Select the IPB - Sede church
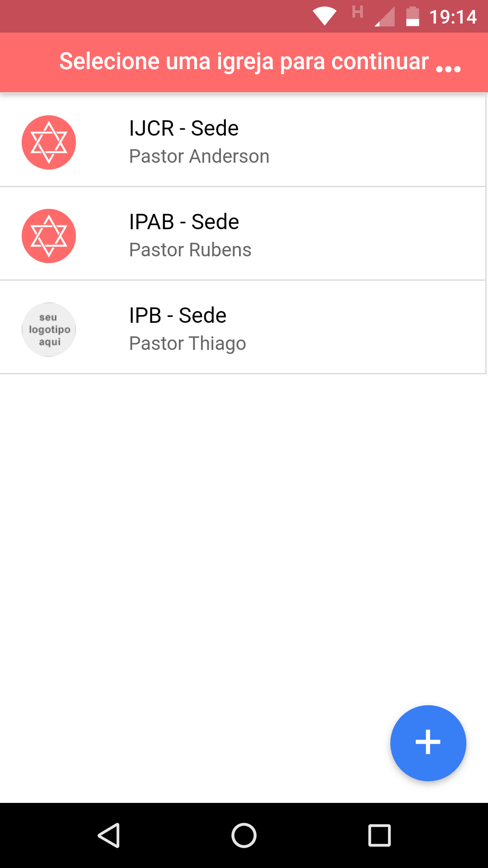 pos(243,327)
